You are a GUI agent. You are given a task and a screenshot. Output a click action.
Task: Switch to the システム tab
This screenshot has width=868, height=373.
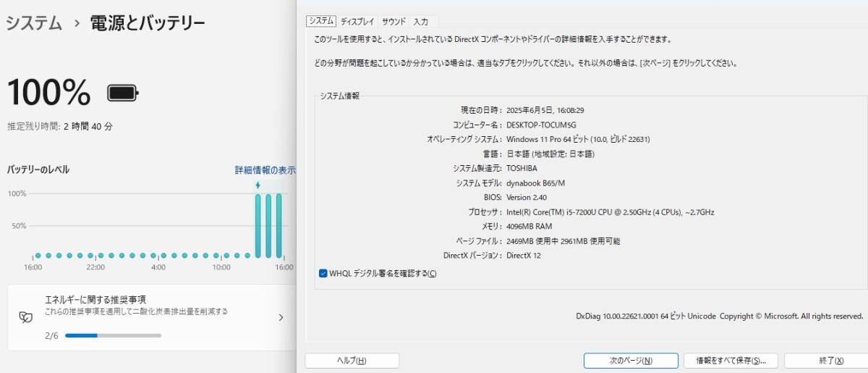coord(321,21)
